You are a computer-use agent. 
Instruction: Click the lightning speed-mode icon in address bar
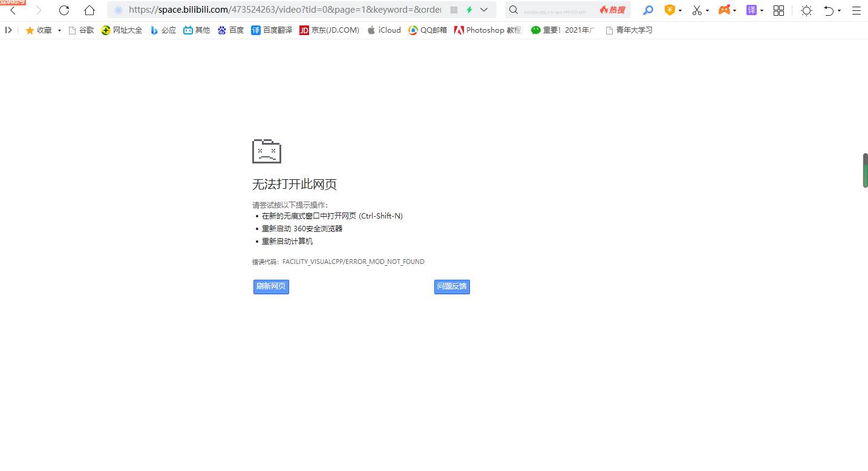[469, 10]
